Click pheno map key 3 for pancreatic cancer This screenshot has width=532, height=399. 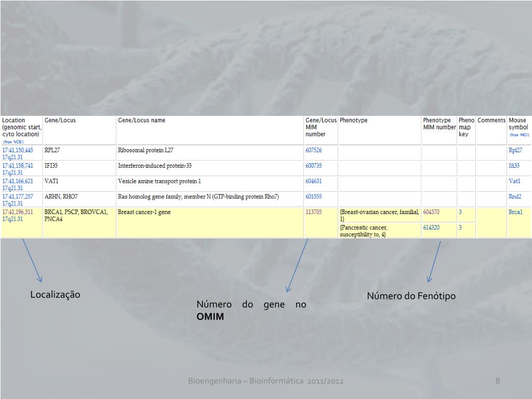pos(460,228)
